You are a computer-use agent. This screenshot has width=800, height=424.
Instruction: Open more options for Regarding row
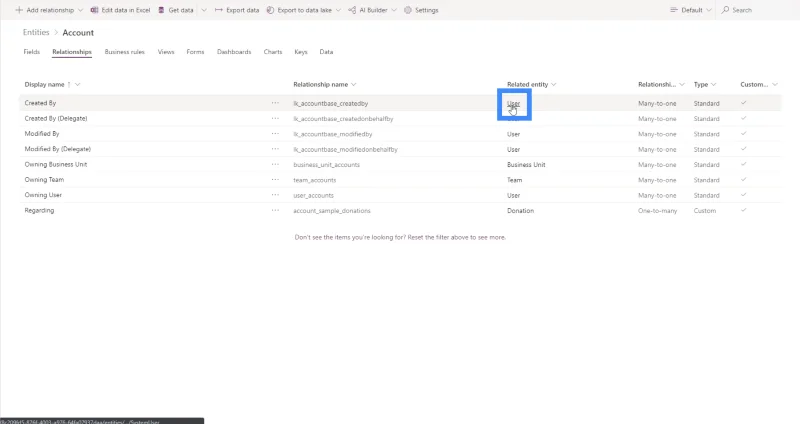click(276, 210)
